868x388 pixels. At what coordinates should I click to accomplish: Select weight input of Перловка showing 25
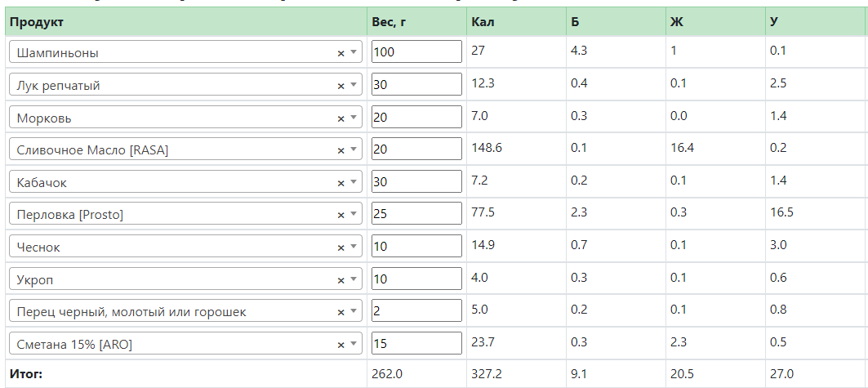[x=416, y=214]
